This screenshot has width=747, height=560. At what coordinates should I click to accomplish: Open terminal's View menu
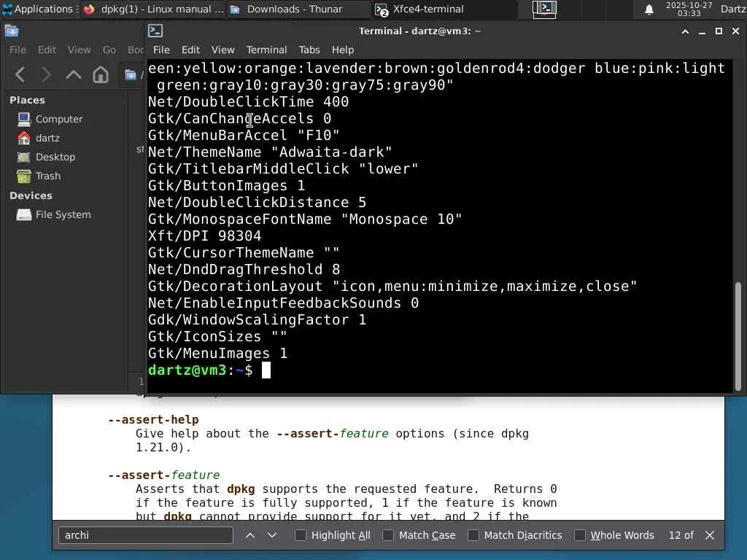223,50
